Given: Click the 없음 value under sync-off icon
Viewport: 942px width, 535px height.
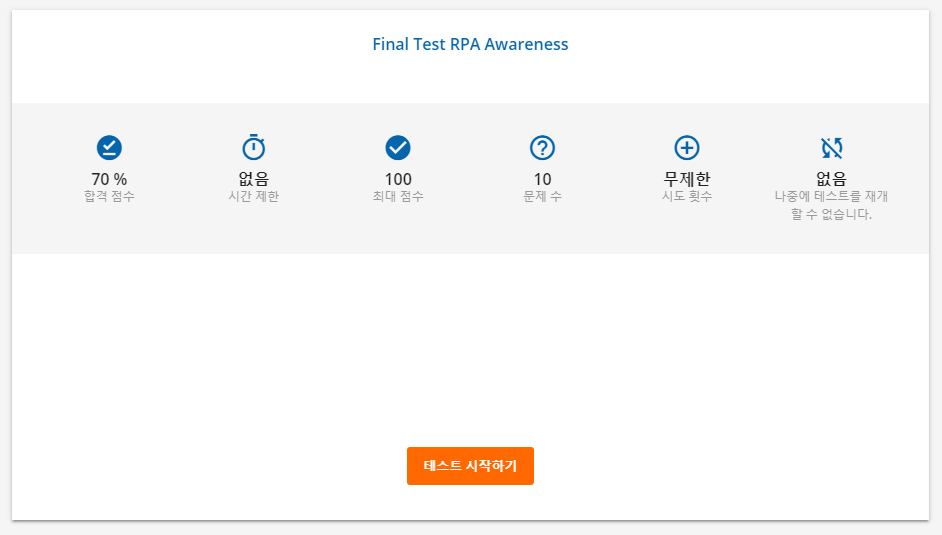Looking at the screenshot, I should [831, 179].
